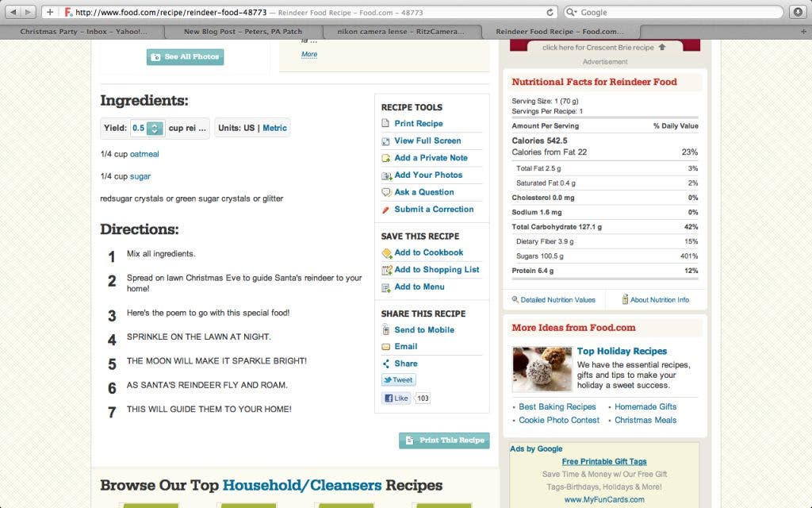The width and height of the screenshot is (812, 508).
Task: Click the Print This Recipe button
Action: click(444, 440)
